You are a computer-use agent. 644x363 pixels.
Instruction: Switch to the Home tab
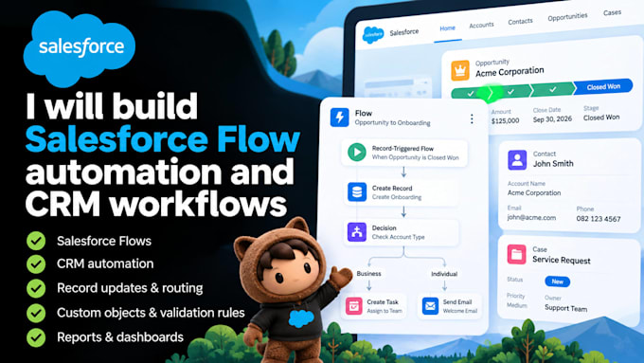(447, 28)
